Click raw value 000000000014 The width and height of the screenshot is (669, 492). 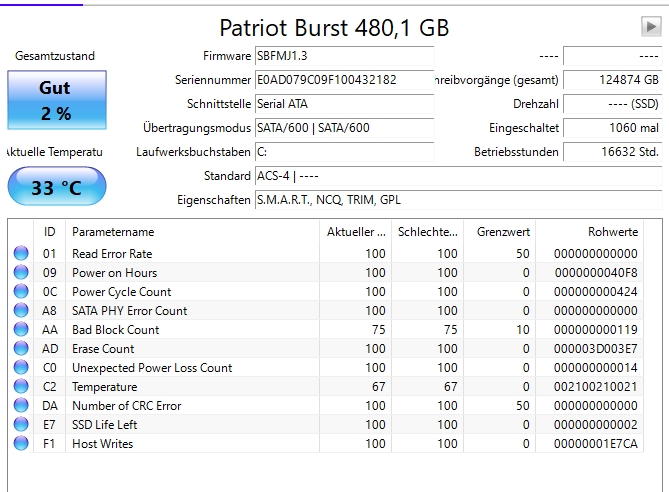point(596,367)
